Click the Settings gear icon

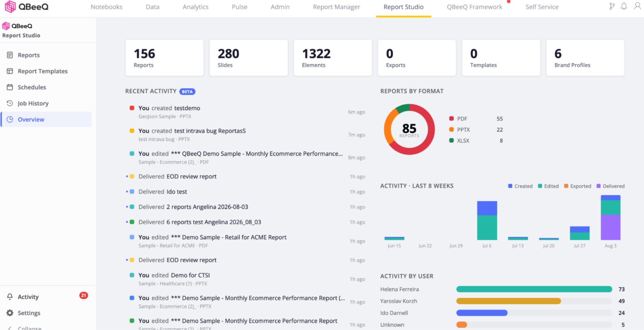point(10,313)
